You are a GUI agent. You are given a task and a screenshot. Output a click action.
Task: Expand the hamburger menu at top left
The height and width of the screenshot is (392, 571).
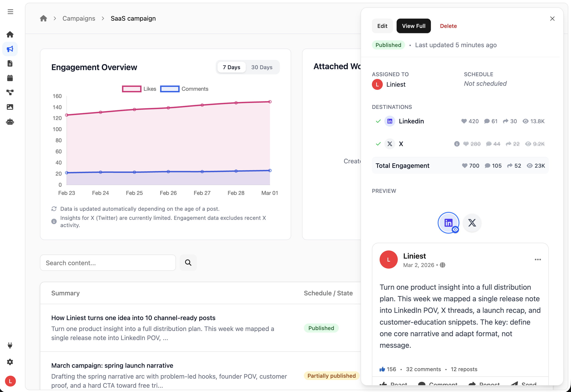pos(10,12)
